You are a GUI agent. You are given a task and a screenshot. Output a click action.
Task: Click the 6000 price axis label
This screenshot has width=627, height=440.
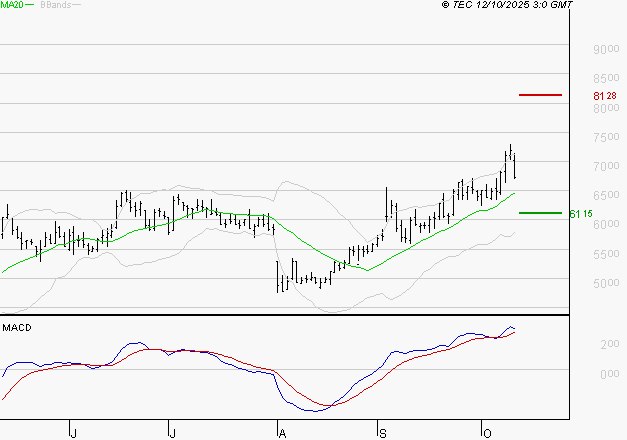click(x=606, y=224)
